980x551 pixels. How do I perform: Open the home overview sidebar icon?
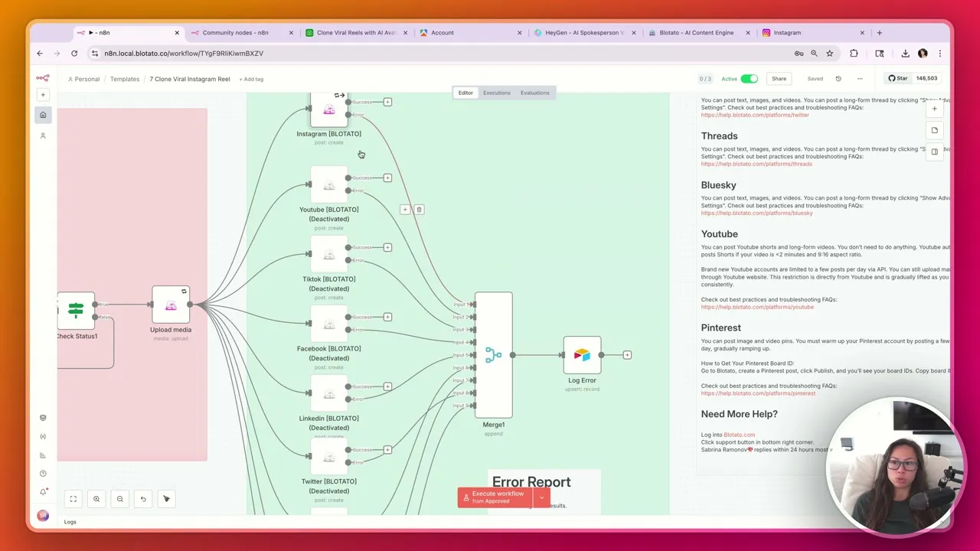coord(43,115)
